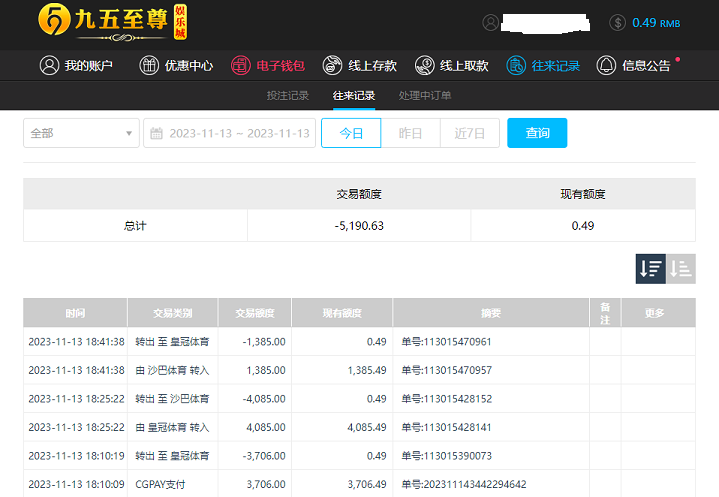This screenshot has width=719, height=497.
Task: Open 电子钱包 e-wallet page
Action: point(267,66)
